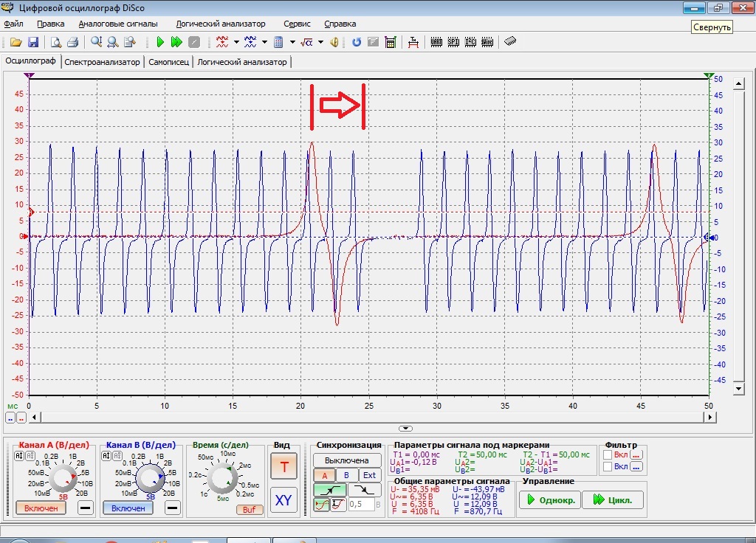Click the Channel A volts-per-division knob
This screenshot has width=756, height=543.
click(x=63, y=477)
